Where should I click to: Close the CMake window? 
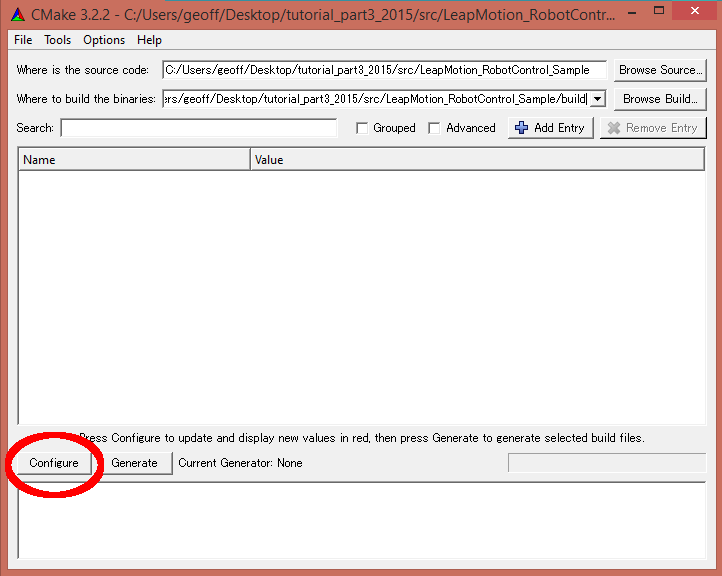click(x=695, y=11)
